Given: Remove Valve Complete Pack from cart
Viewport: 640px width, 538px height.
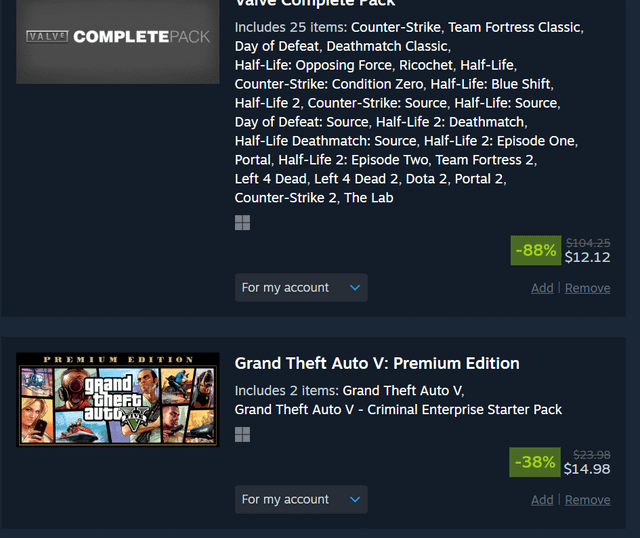Looking at the screenshot, I should (x=587, y=288).
